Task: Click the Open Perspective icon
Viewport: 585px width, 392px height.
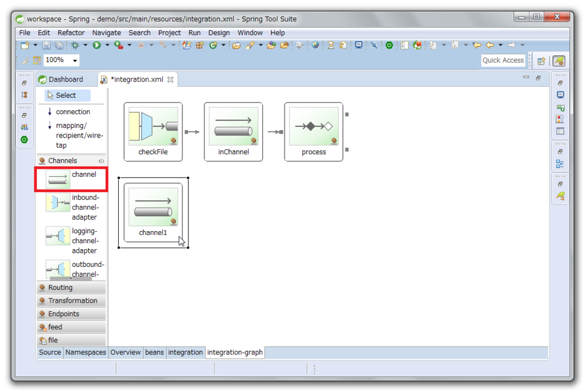Action: [x=542, y=60]
